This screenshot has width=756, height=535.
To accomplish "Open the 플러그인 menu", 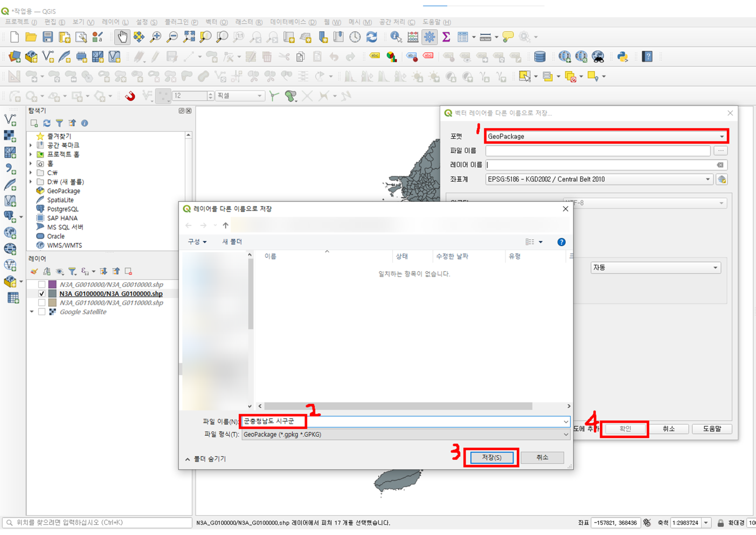I will click(x=181, y=22).
